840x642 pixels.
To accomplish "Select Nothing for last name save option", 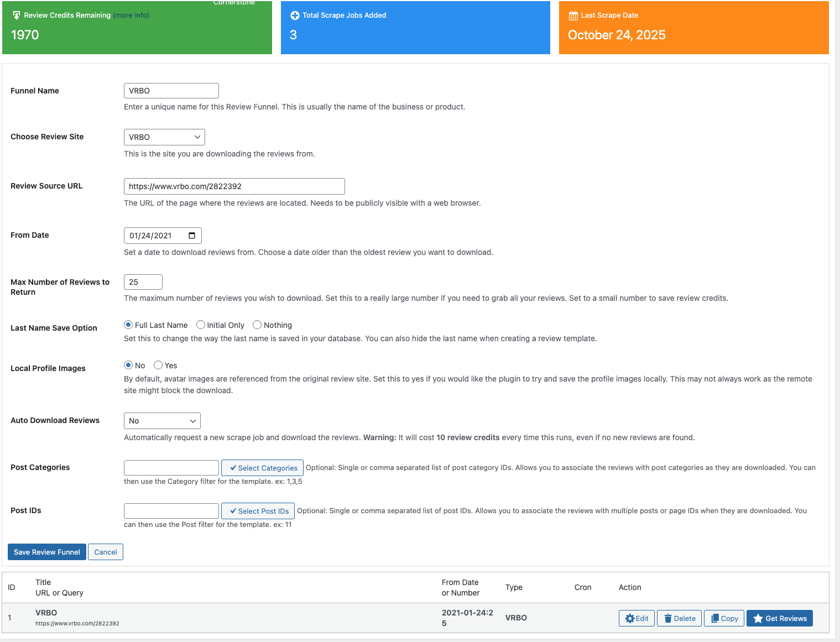I will (257, 325).
